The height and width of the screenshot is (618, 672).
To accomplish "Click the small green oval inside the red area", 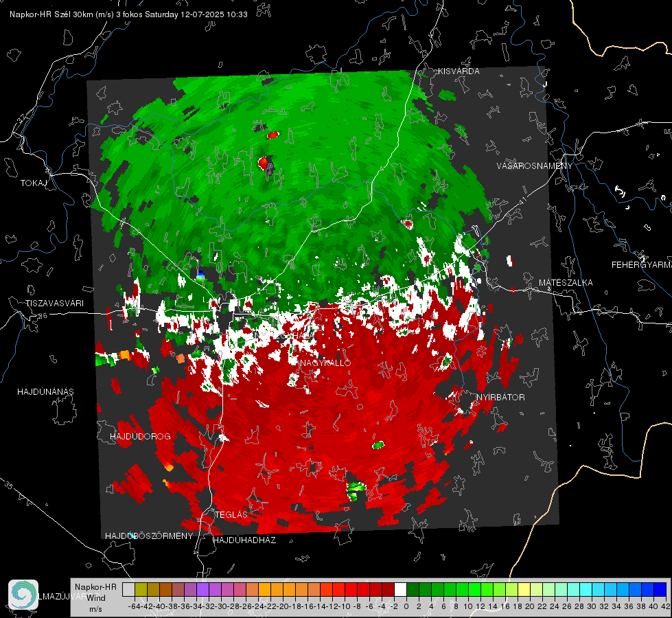I will coord(378,445).
